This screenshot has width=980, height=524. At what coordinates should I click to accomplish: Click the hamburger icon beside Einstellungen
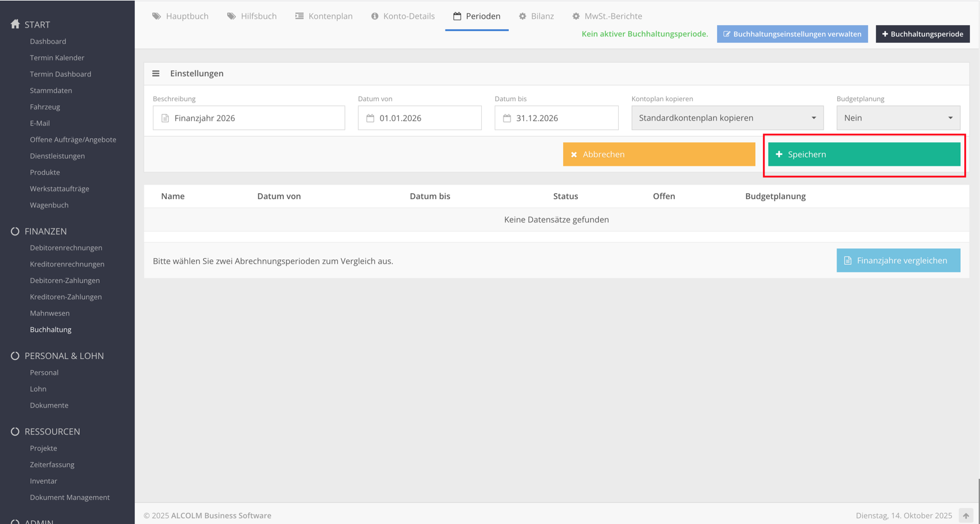156,73
